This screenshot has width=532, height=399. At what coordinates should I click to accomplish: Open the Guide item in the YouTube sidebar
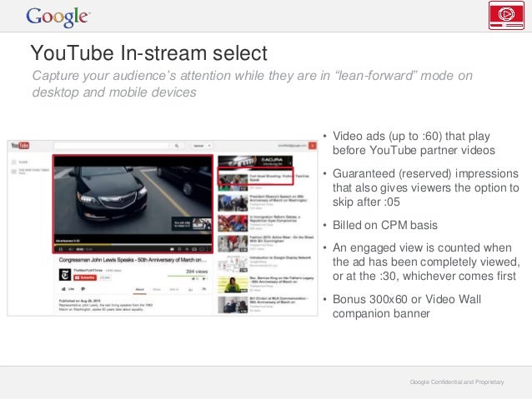point(20,162)
